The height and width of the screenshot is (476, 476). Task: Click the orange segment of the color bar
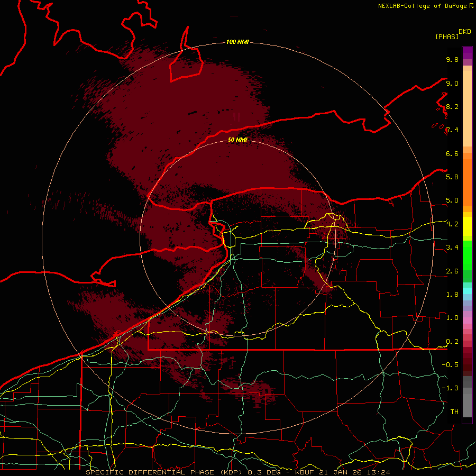click(467, 182)
